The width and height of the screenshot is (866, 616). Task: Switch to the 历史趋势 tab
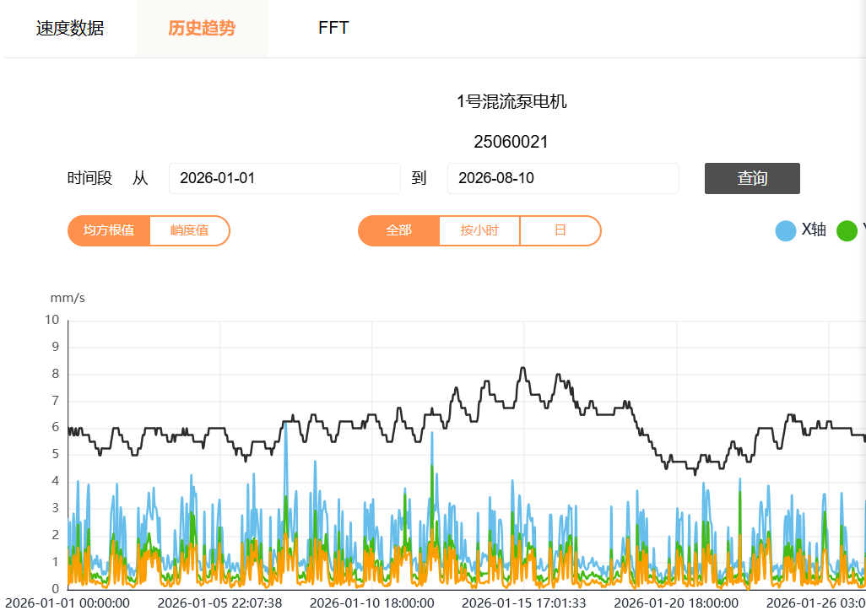(202, 28)
